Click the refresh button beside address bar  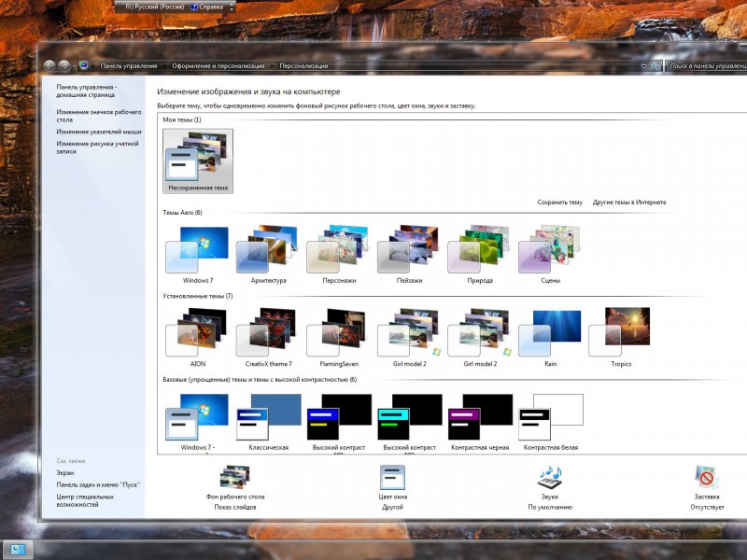click(656, 65)
